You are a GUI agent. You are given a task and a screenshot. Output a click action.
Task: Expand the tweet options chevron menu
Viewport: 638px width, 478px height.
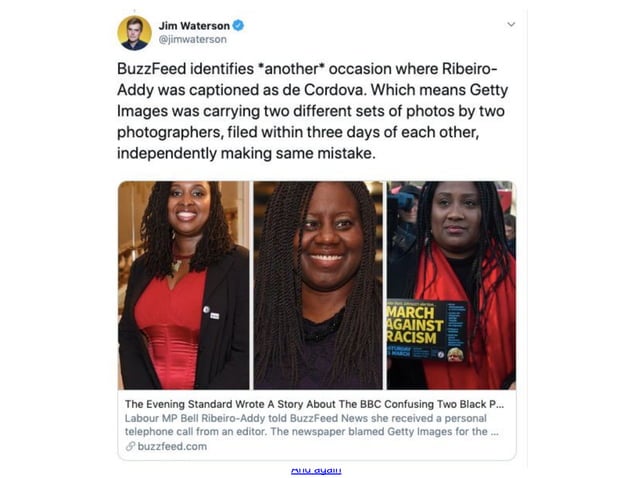(511, 24)
